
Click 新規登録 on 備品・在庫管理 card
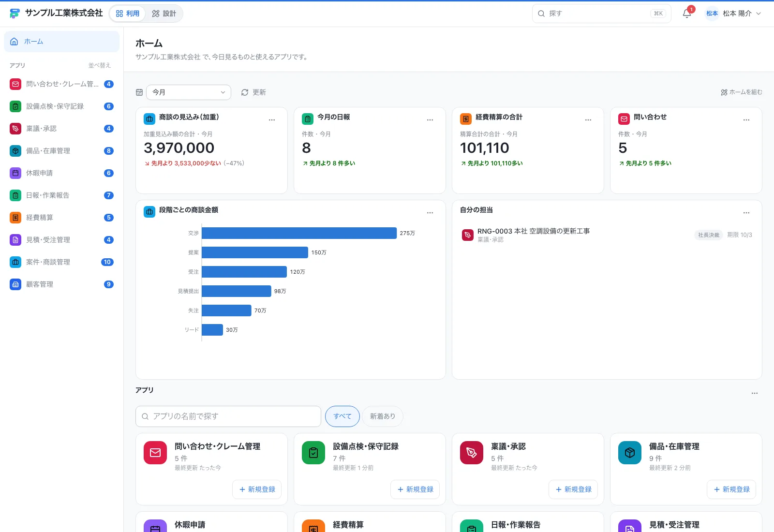[731, 489]
